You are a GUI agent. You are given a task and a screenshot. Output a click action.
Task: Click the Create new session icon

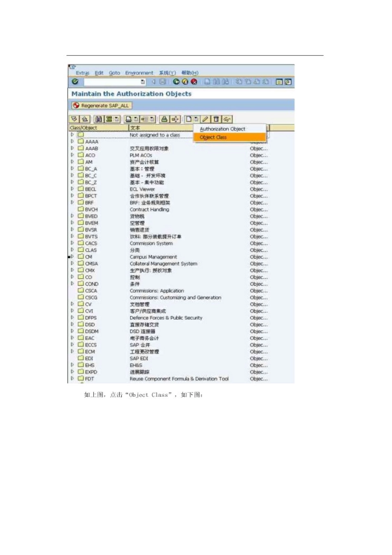click(x=279, y=82)
